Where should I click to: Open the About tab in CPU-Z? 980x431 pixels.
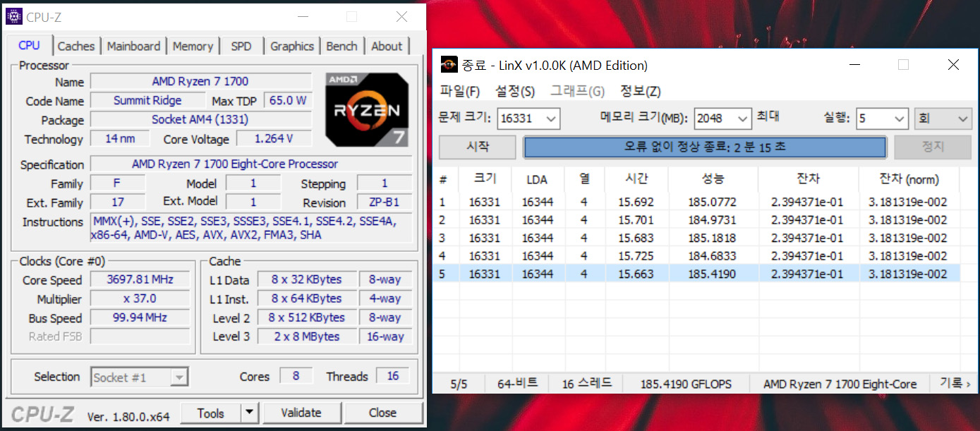(387, 46)
